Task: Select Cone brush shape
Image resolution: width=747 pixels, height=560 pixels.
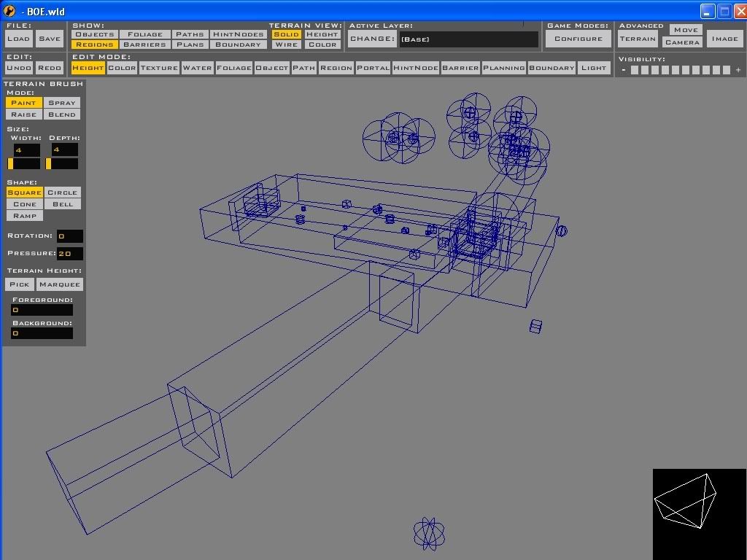Action: [x=24, y=204]
